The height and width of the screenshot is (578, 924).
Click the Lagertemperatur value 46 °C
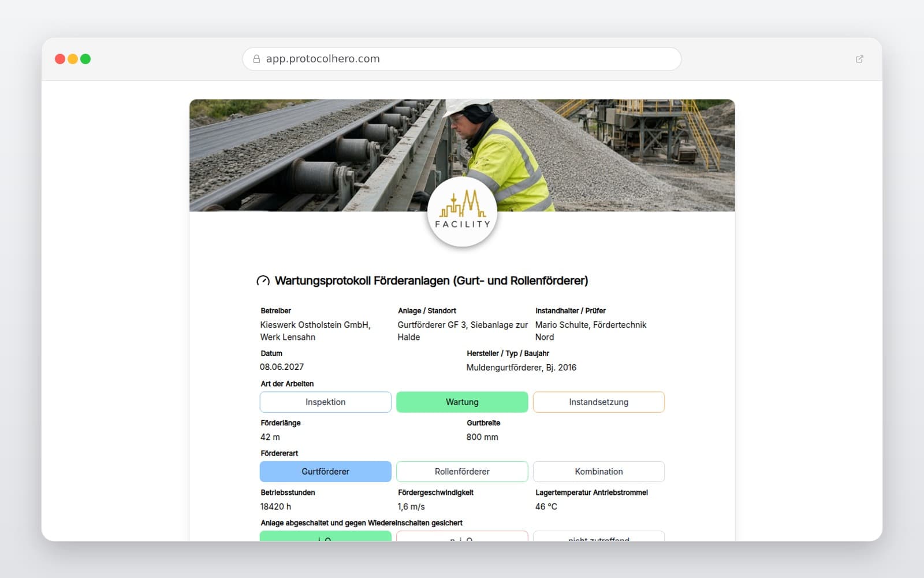pyautogui.click(x=546, y=506)
